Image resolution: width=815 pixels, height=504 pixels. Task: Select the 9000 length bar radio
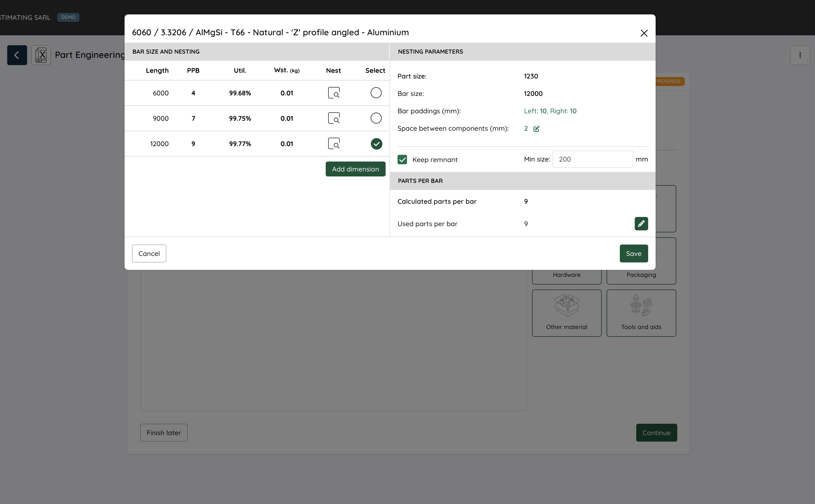[376, 118]
